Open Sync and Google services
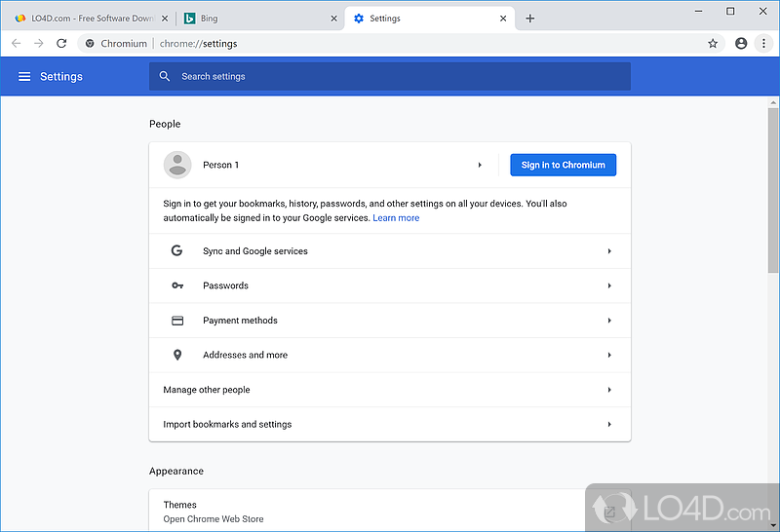The width and height of the screenshot is (780, 532). coord(390,251)
